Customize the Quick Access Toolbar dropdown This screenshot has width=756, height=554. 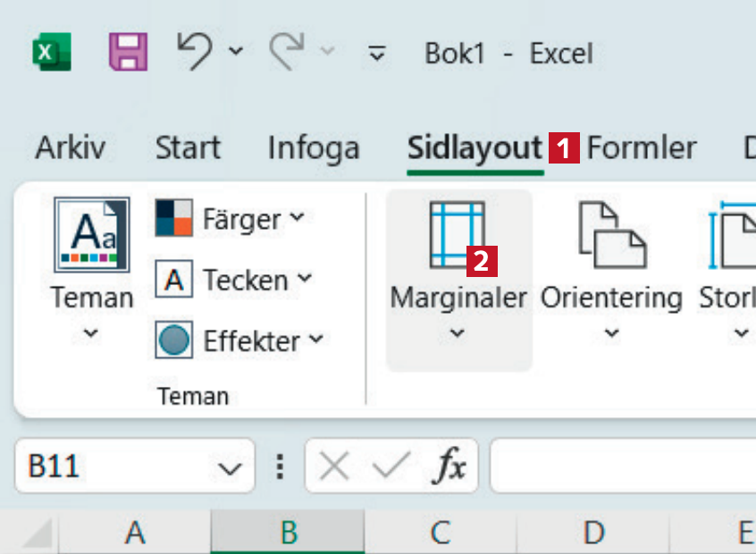click(x=378, y=54)
